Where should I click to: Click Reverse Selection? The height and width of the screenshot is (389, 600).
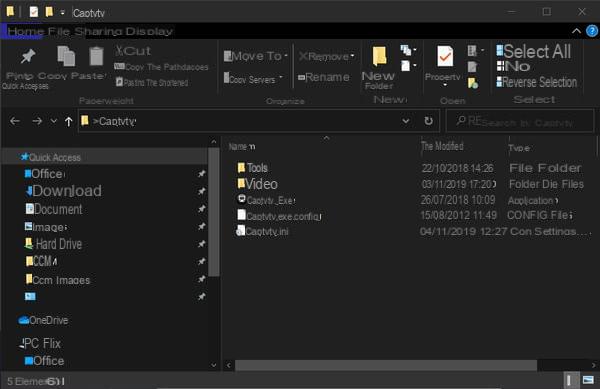pos(536,82)
